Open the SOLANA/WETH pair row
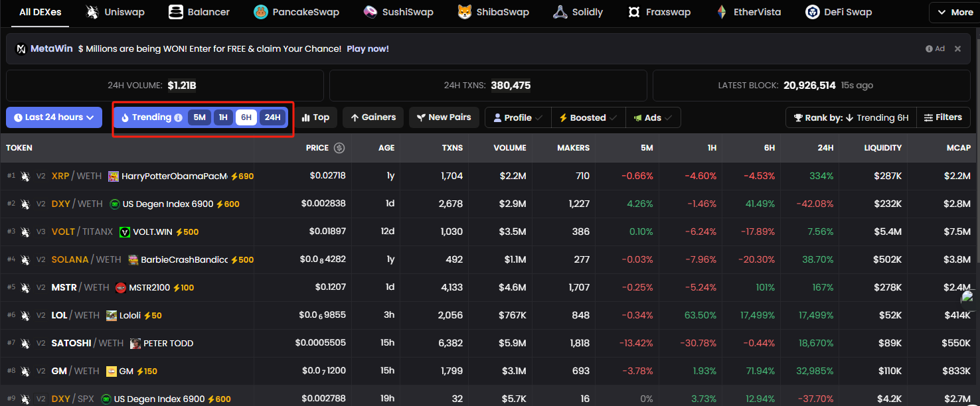 (x=487, y=260)
